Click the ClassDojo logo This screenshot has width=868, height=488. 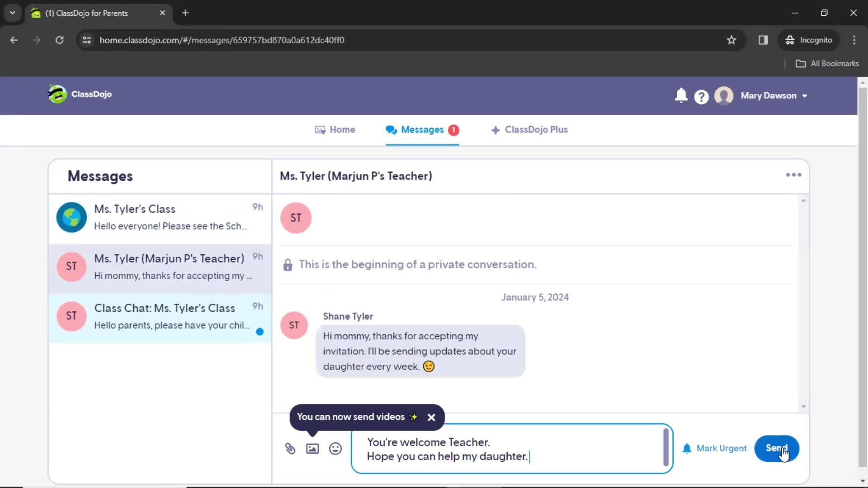click(x=80, y=94)
